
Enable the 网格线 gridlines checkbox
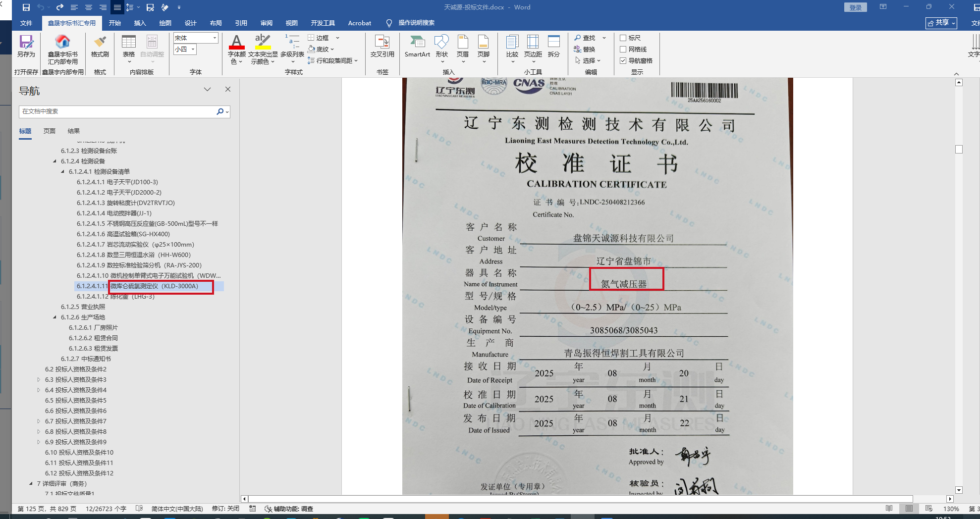pyautogui.click(x=623, y=50)
